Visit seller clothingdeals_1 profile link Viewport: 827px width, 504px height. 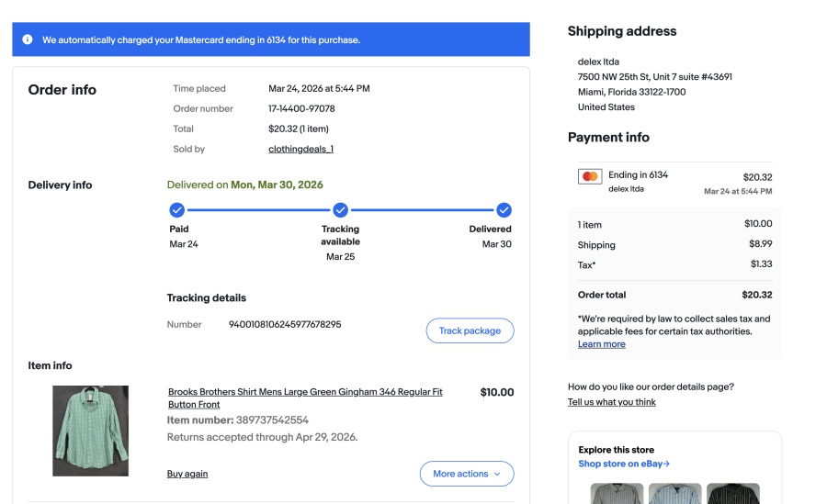[x=300, y=149]
